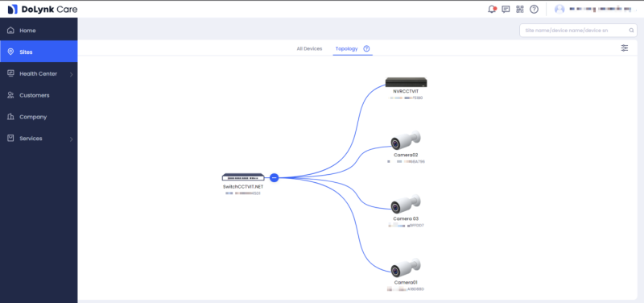Open the Company section
Screen dimensions: 644x303
click(39, 117)
